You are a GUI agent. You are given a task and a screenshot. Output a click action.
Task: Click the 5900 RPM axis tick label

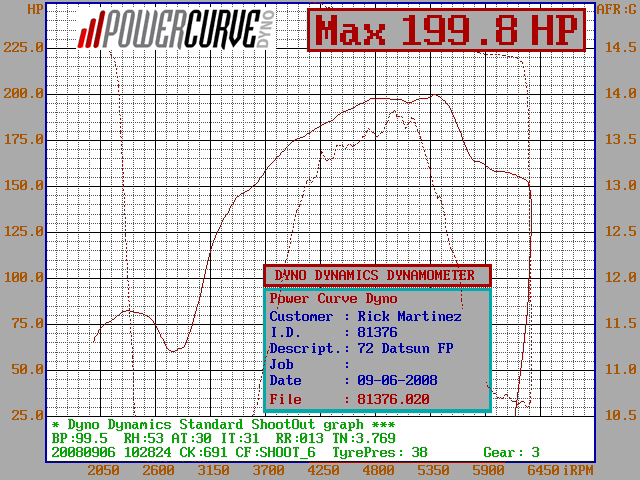tap(488, 471)
